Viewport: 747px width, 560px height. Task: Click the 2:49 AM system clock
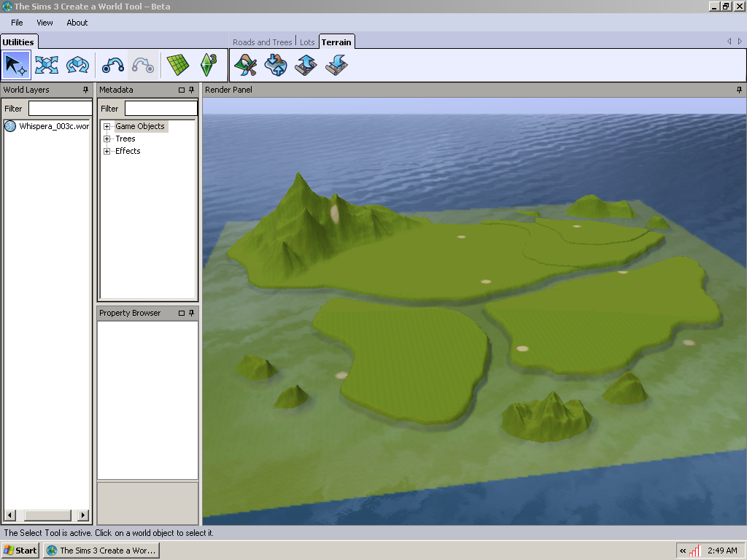point(722,551)
